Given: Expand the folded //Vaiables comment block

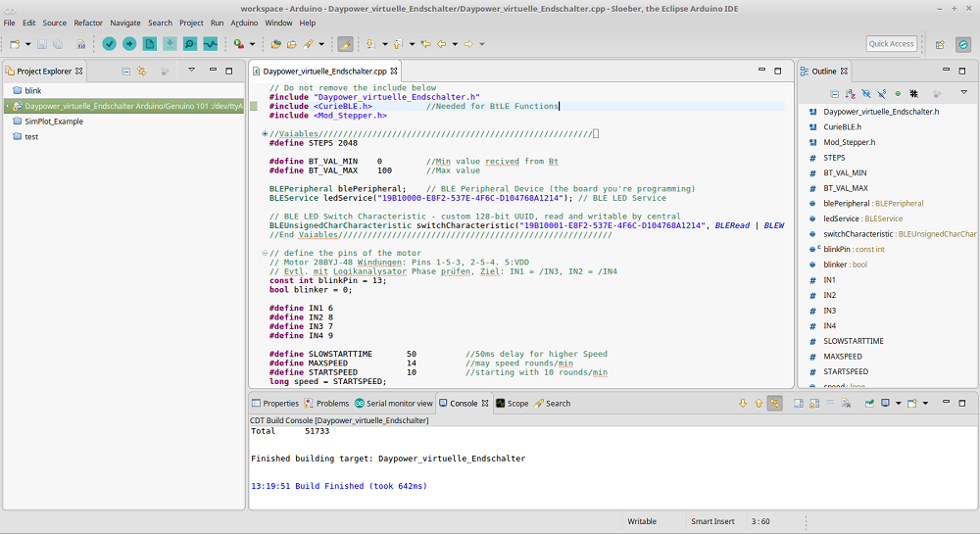Looking at the screenshot, I should [265, 133].
